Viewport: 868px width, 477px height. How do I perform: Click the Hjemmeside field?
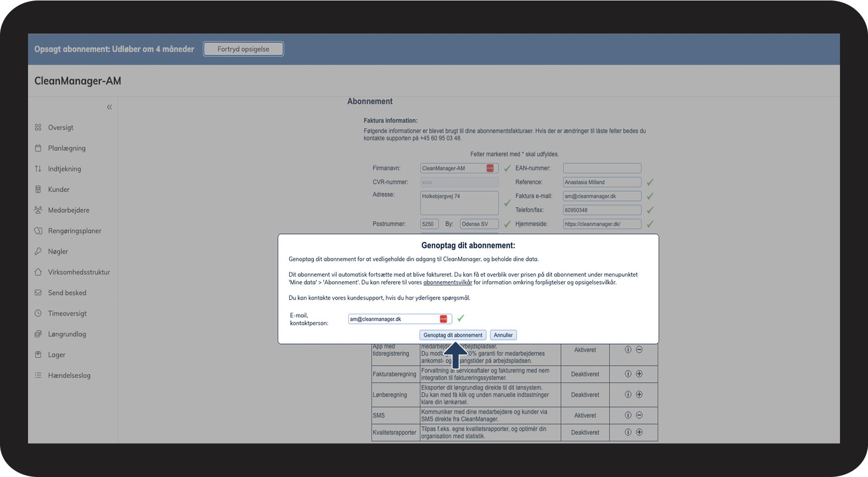point(602,224)
